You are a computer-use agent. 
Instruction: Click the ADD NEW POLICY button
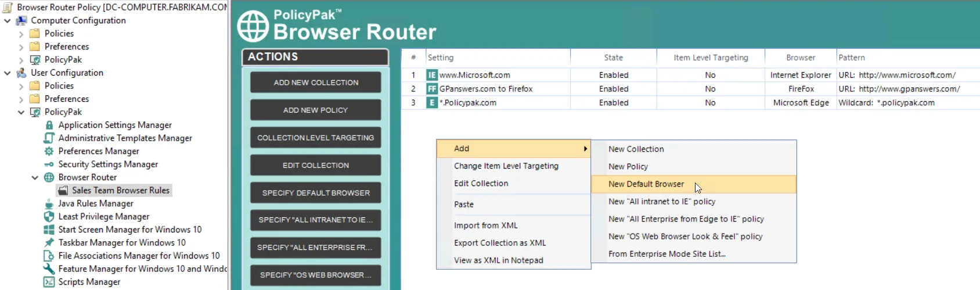pos(316,110)
